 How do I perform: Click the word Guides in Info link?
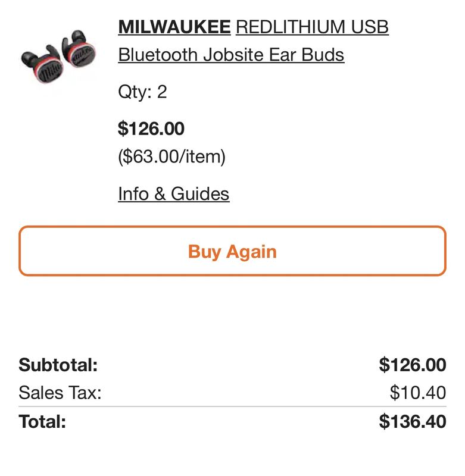200,194
